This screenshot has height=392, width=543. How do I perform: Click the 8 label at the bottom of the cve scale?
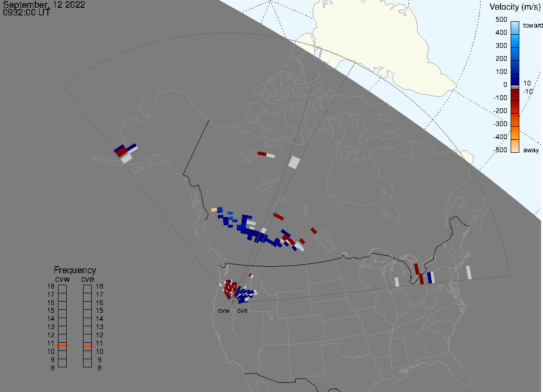pos(100,368)
